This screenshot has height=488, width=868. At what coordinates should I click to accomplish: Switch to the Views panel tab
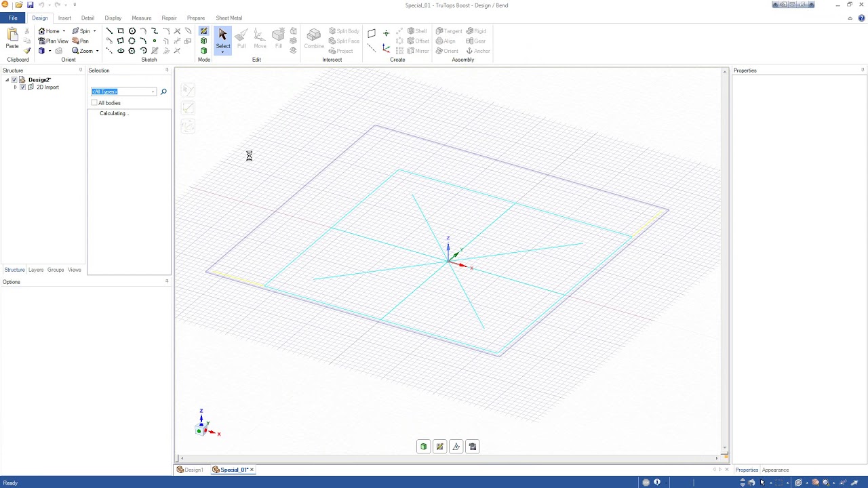75,270
